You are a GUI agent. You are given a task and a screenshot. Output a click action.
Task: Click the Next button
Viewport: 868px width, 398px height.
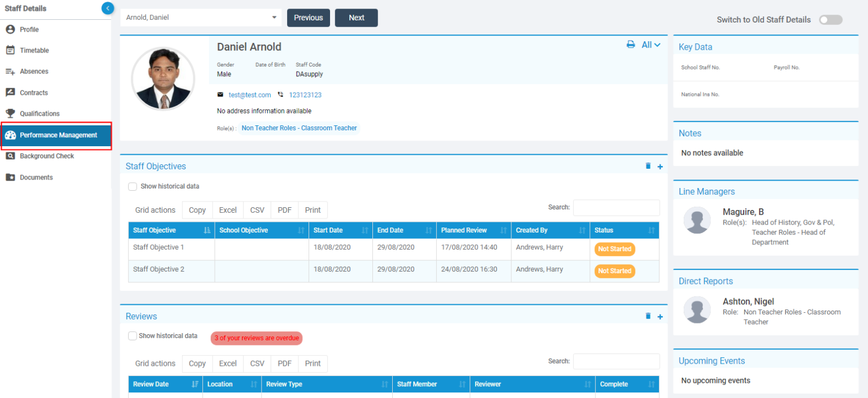pos(356,18)
